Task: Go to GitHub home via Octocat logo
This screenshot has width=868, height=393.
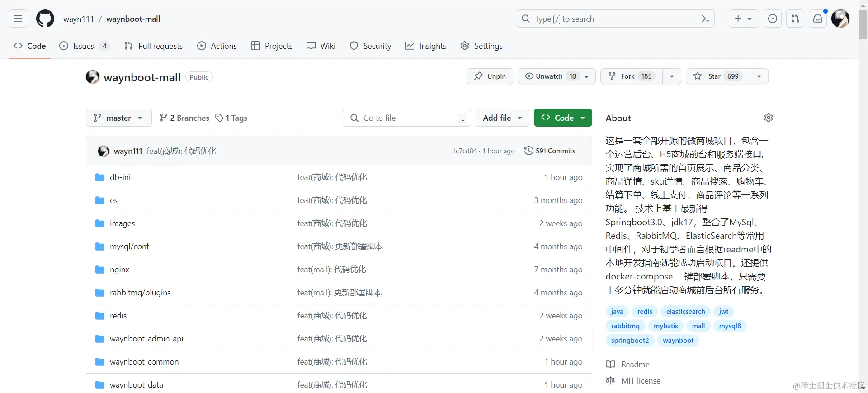Action: click(x=45, y=19)
